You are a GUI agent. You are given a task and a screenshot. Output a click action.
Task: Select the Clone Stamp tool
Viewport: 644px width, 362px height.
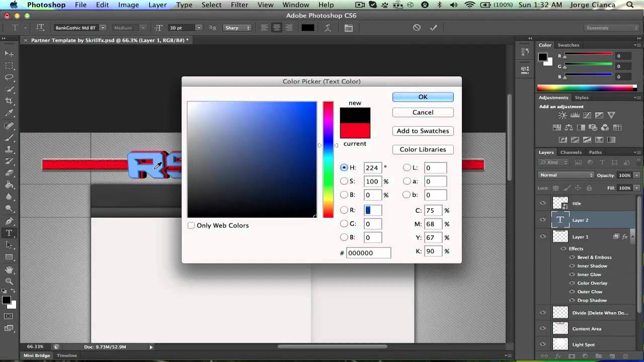(x=9, y=149)
